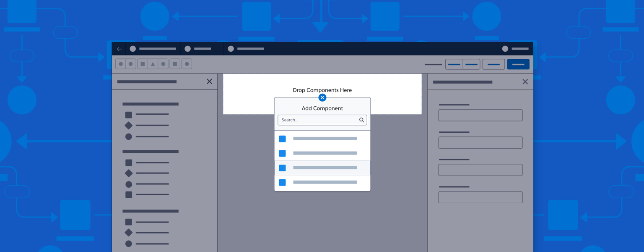Screen dimensions: 644x252
Task: Switch to the third tab in the dark header
Action: 245,49
